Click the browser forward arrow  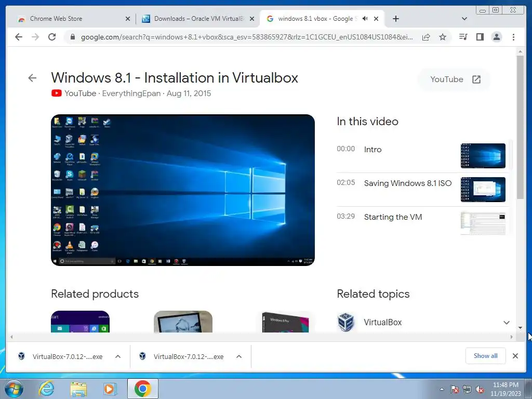click(35, 37)
